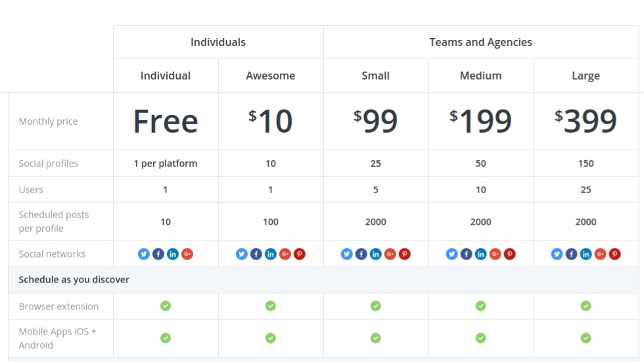The height and width of the screenshot is (362, 644).
Task: Click the Google+ icon in the Medium column
Action: point(495,254)
